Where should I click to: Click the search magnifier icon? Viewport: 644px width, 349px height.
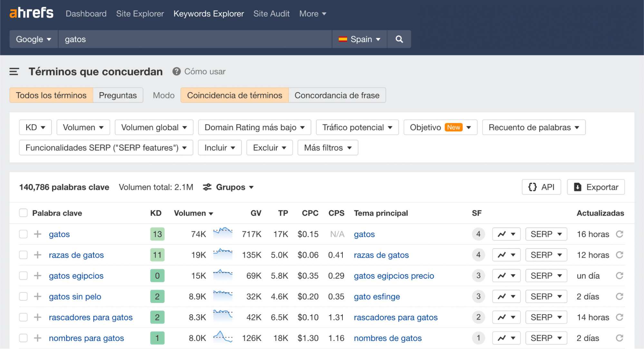399,39
